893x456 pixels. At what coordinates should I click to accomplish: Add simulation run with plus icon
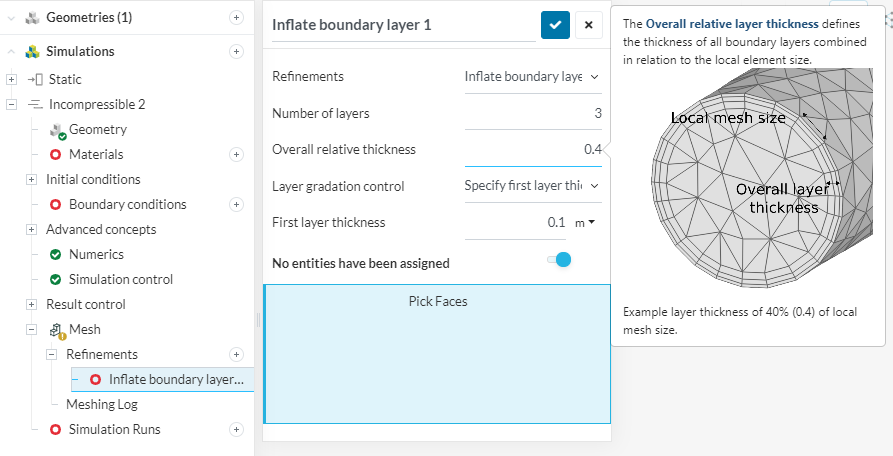236,429
